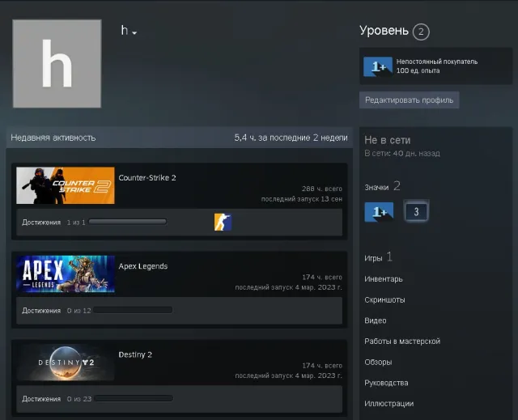Click the Не в сети status text

coord(387,140)
